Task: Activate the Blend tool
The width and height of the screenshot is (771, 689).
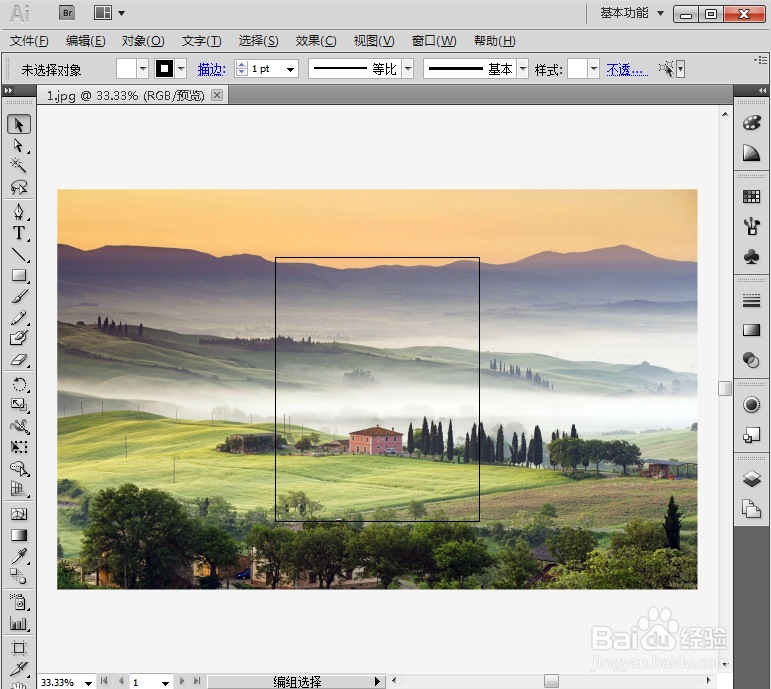Action: (x=19, y=576)
